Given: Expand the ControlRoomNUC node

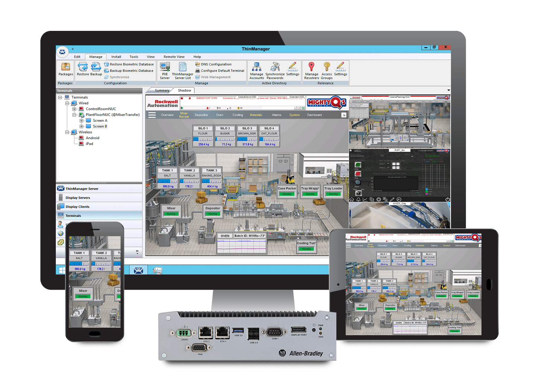Looking at the screenshot, I should point(74,109).
